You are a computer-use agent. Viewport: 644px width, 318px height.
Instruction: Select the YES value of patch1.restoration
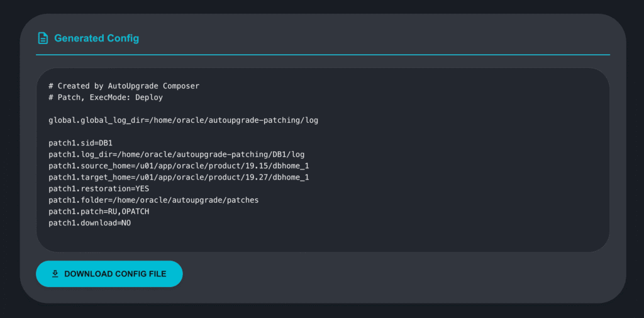[x=142, y=188]
